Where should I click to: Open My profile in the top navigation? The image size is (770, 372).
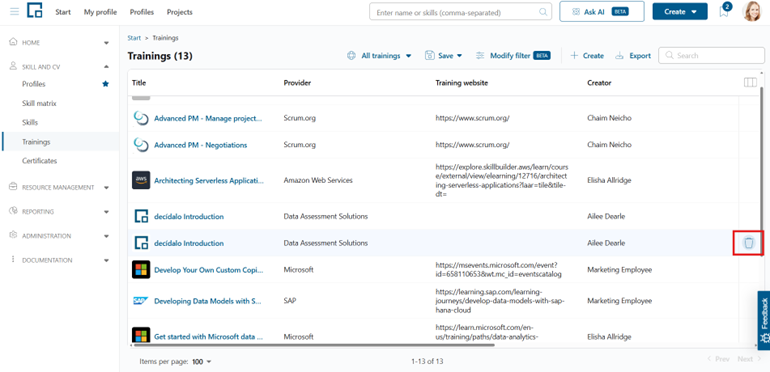tap(100, 12)
